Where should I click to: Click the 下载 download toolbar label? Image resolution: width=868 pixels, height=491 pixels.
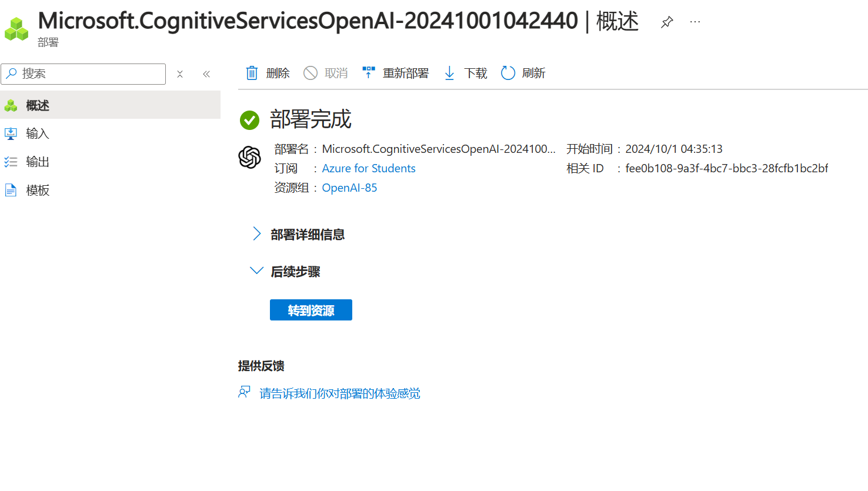pos(476,73)
